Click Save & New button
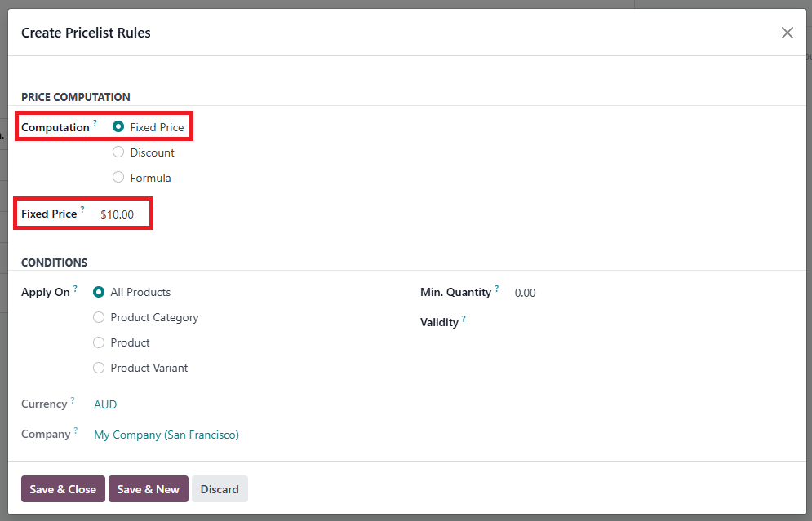Screen dimensions: 812x521 (x=148, y=489)
